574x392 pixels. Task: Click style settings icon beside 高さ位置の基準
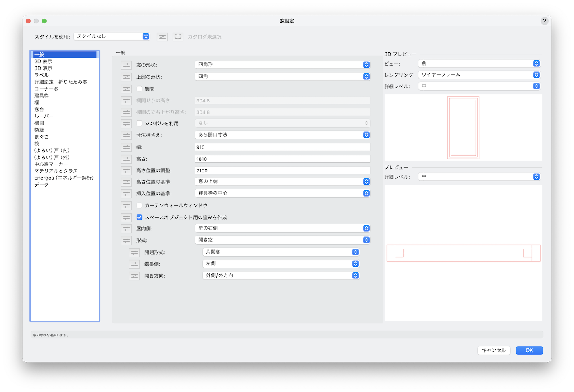click(x=126, y=182)
